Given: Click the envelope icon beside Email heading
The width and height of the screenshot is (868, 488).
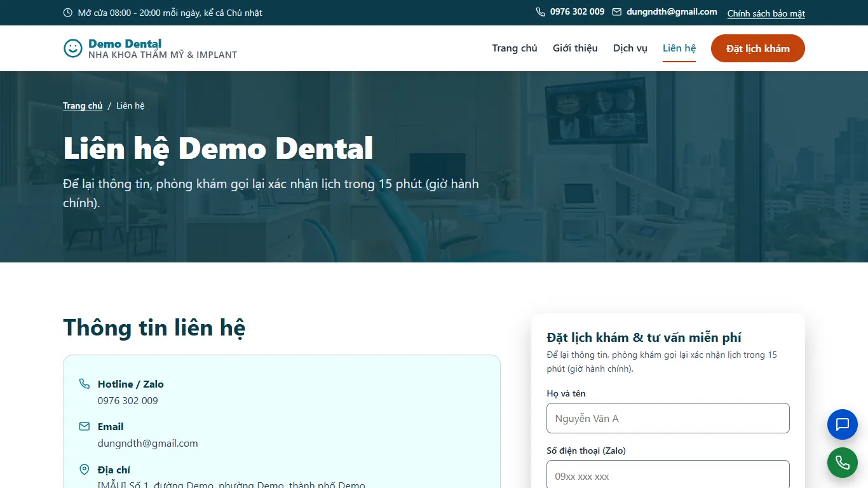Looking at the screenshot, I should tap(85, 426).
